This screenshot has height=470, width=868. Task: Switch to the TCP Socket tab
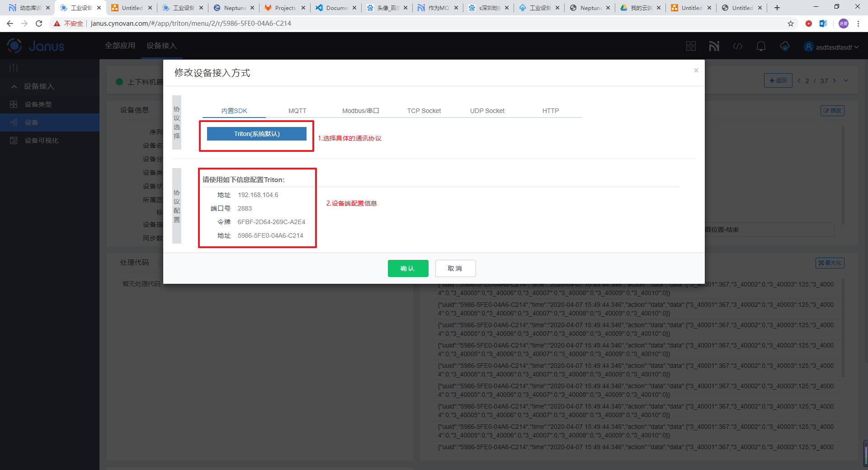coord(424,111)
